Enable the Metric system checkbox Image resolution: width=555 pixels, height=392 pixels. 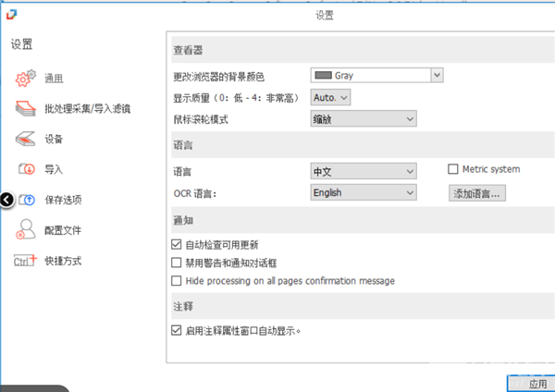tap(452, 169)
